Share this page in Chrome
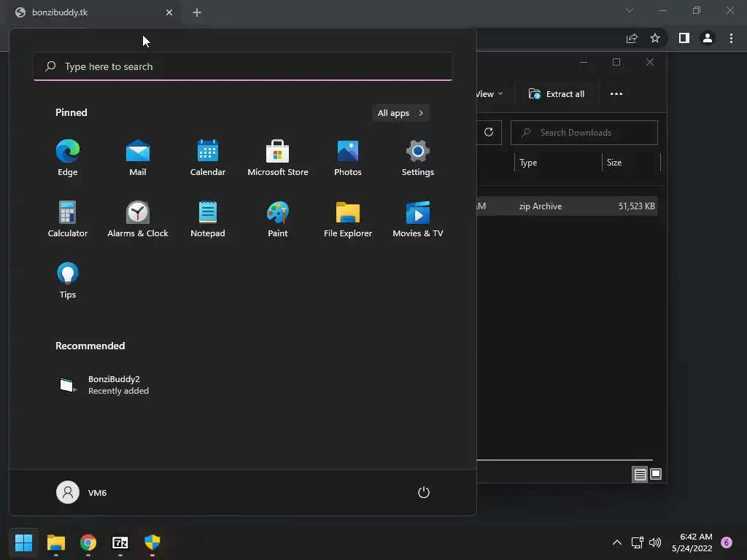The width and height of the screenshot is (747, 560). pos(632,38)
